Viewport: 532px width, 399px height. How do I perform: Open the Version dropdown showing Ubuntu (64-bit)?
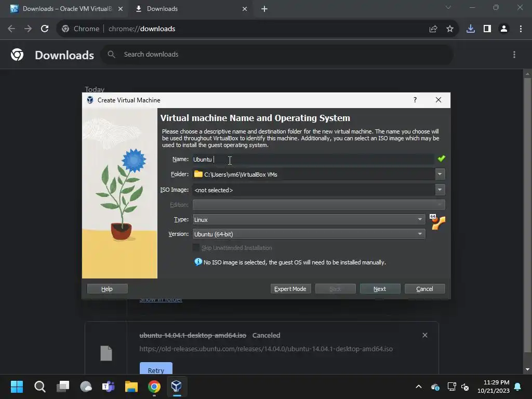point(309,234)
